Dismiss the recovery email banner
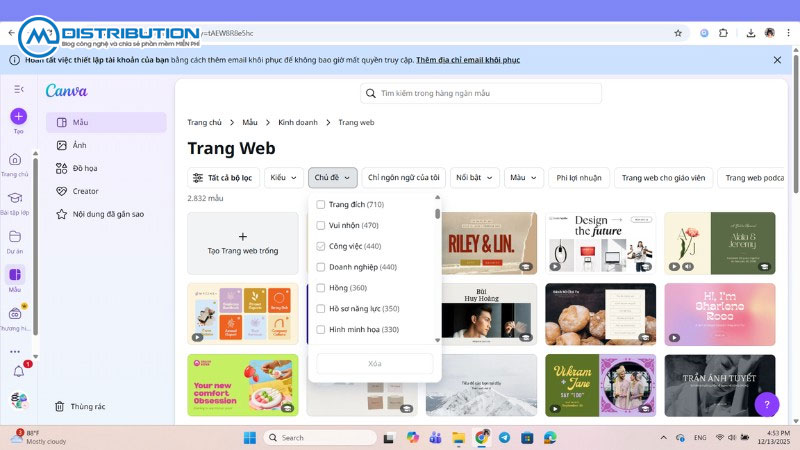This screenshot has width=800, height=450. pos(777,60)
